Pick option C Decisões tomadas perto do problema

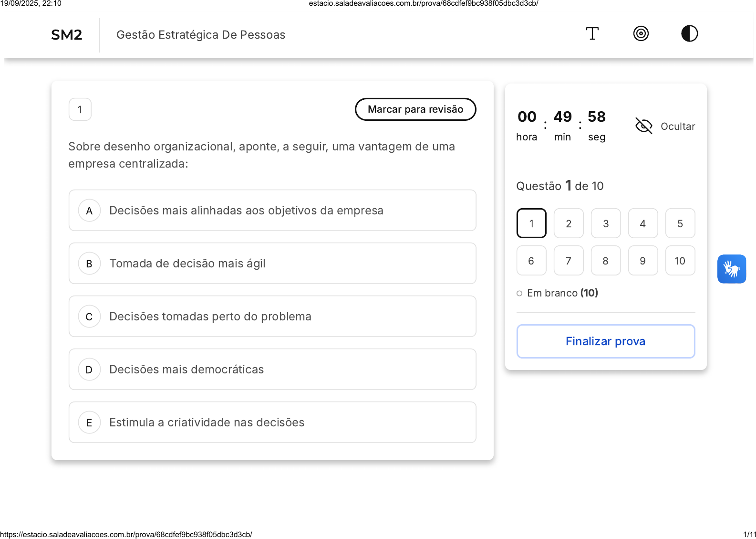pyautogui.click(x=272, y=317)
